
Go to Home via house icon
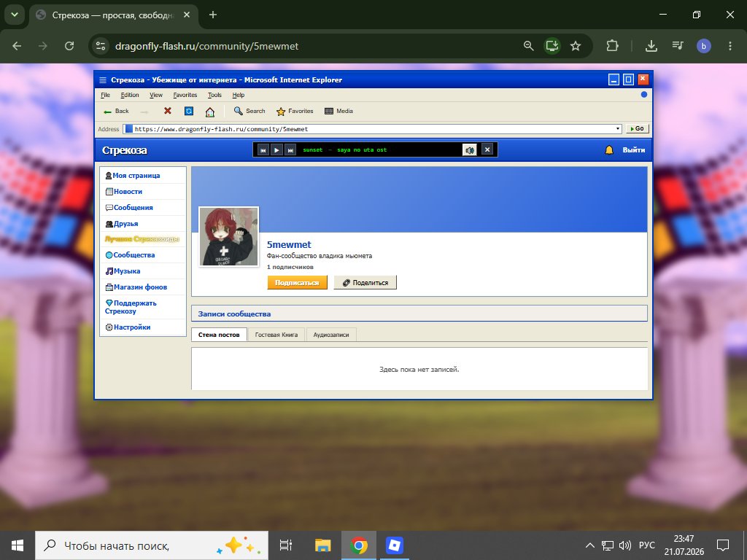coord(209,112)
